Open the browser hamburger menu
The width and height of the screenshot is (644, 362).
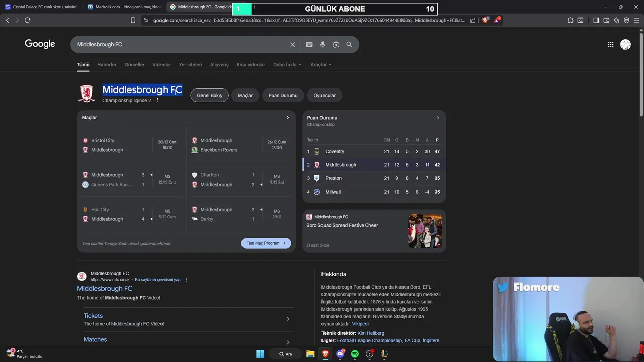[636, 20]
